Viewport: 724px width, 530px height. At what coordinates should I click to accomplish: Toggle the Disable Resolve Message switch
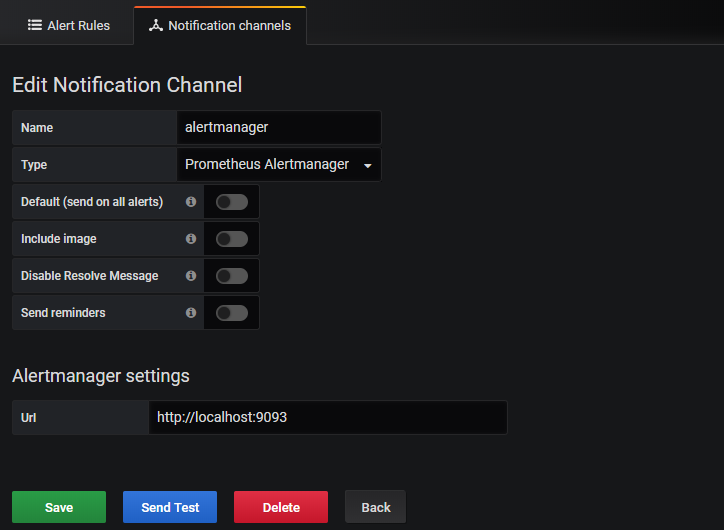click(x=232, y=276)
